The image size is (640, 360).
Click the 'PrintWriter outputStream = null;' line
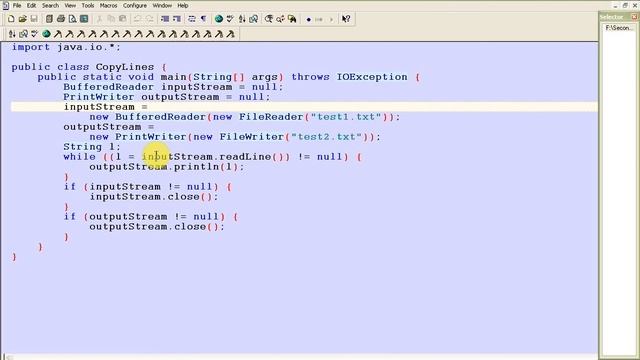pos(167,97)
